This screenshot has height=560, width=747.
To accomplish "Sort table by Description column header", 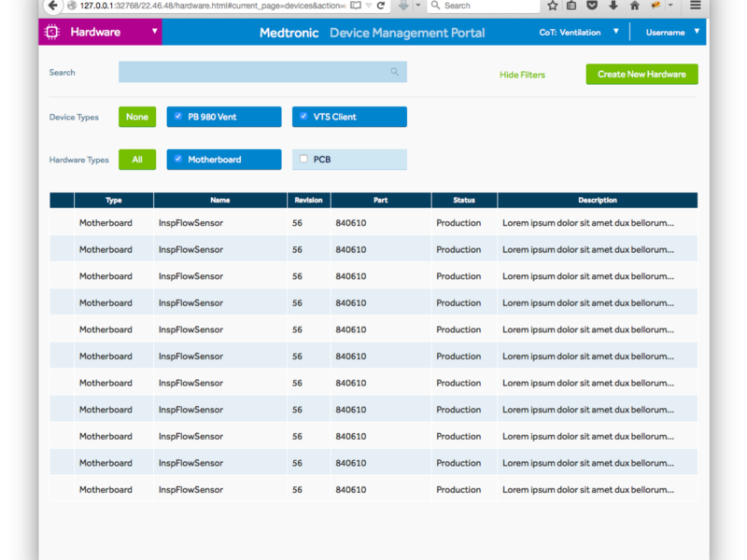I will coord(598,200).
